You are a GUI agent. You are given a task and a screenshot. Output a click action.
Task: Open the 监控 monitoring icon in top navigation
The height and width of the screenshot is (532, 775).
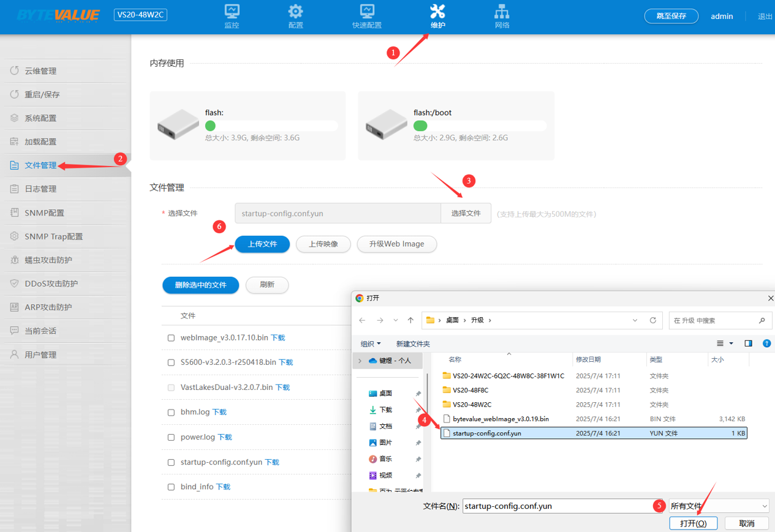232,12
